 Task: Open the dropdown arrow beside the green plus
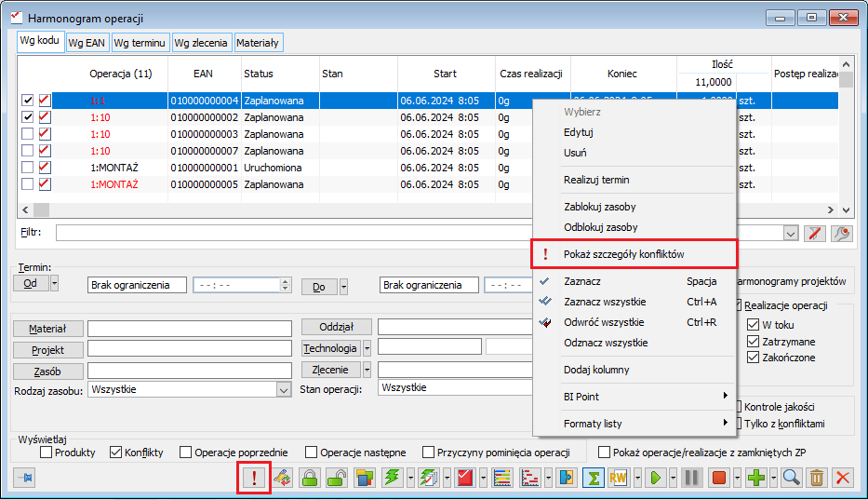click(773, 478)
